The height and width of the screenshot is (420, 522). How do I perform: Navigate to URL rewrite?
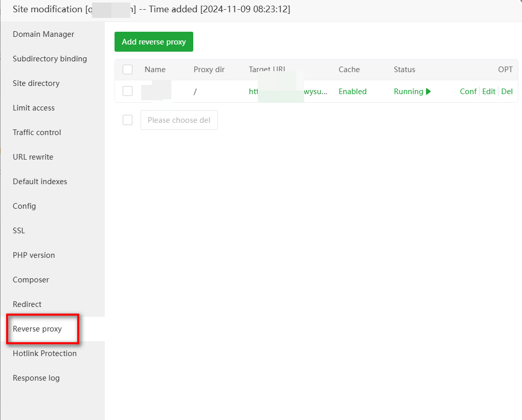tap(33, 157)
